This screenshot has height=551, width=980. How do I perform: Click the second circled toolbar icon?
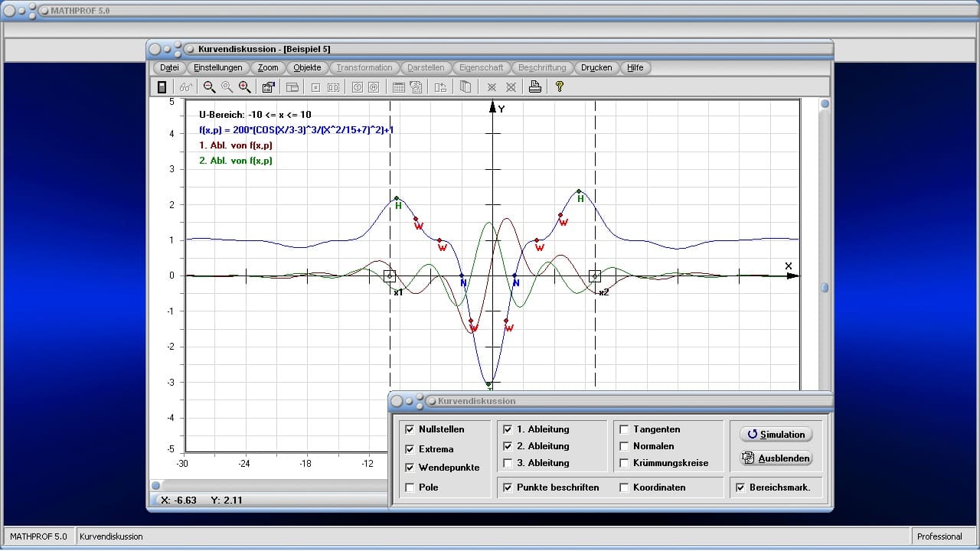[374, 87]
